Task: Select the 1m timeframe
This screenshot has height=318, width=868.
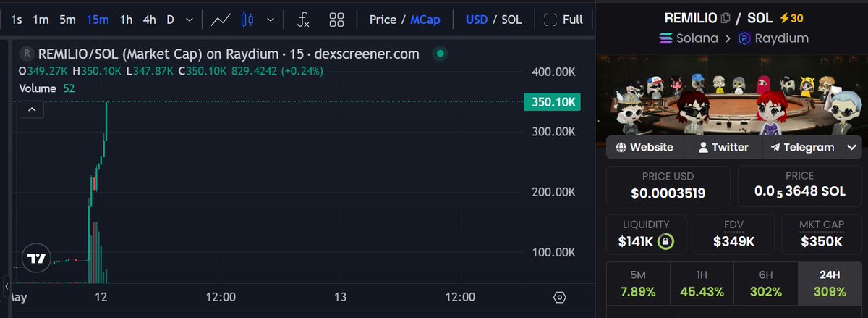Action: [41, 20]
